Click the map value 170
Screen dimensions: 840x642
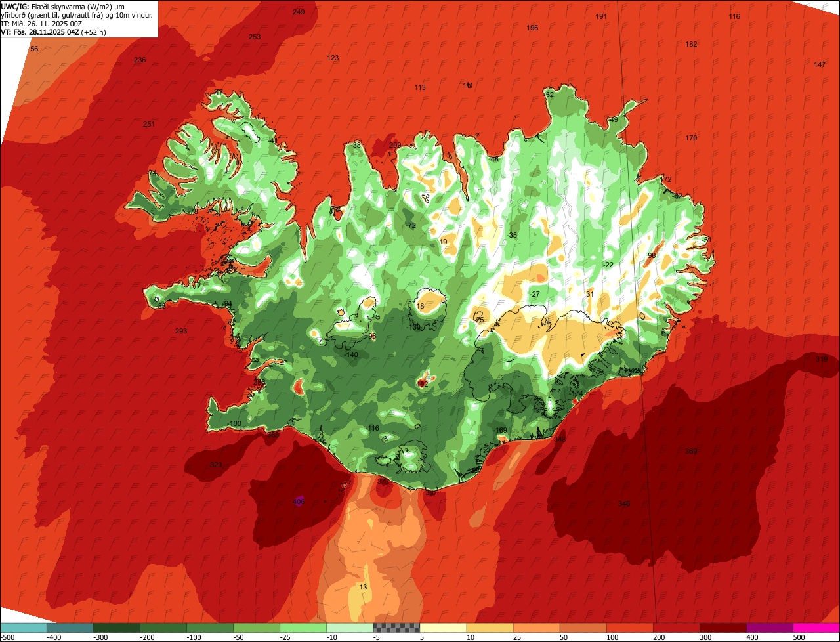pos(691,139)
